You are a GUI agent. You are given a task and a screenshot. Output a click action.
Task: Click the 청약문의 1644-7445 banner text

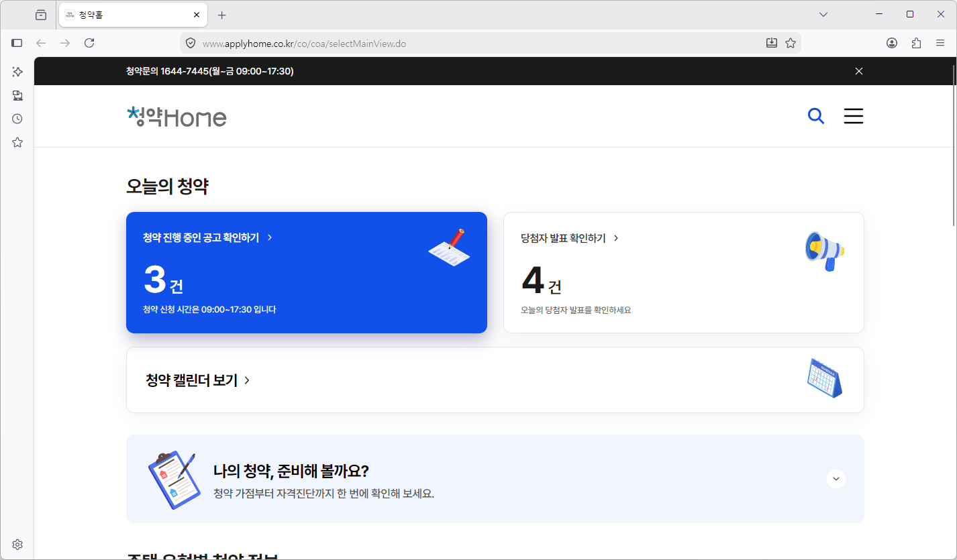coord(209,71)
